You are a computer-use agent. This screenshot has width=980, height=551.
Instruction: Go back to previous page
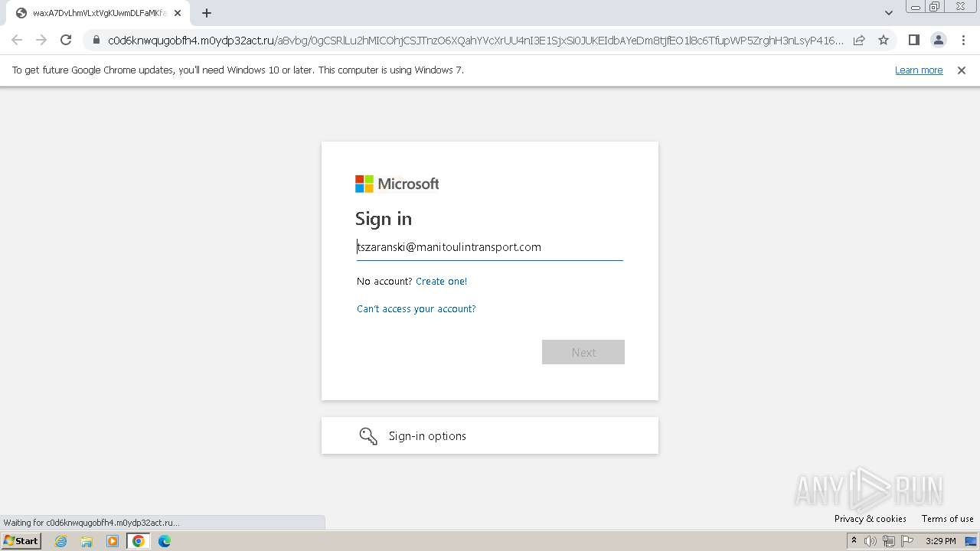pos(17,40)
